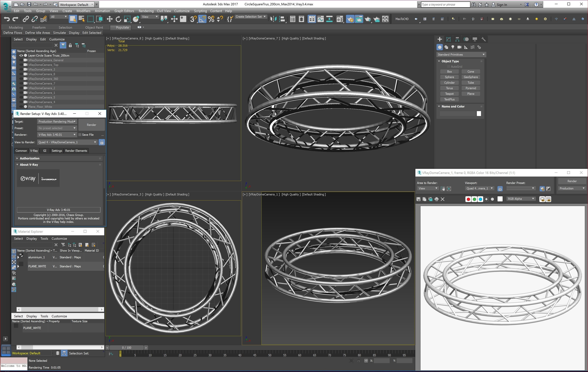Screen dimensions: 588x372
Task: Switch to the Render Elements tab
Action: click(x=76, y=151)
